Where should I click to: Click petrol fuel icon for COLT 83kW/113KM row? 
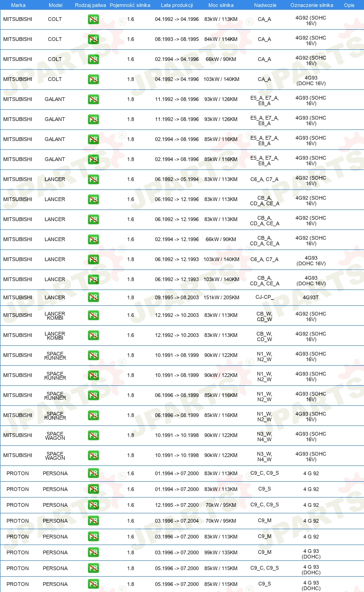(x=93, y=20)
